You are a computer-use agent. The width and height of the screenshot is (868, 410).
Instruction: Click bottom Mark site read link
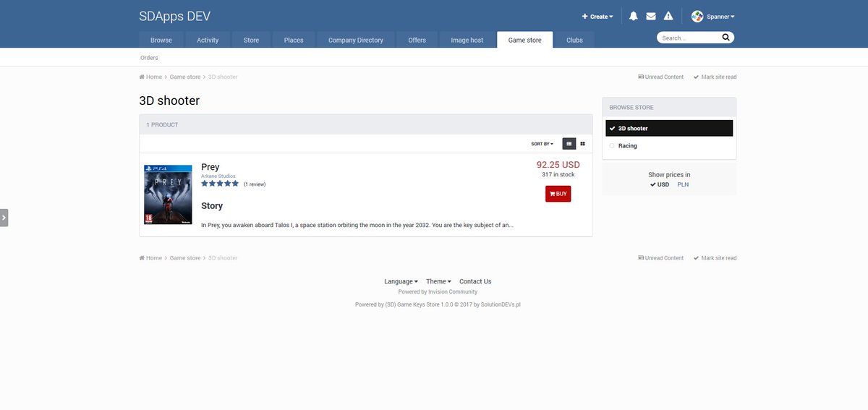[x=715, y=257]
